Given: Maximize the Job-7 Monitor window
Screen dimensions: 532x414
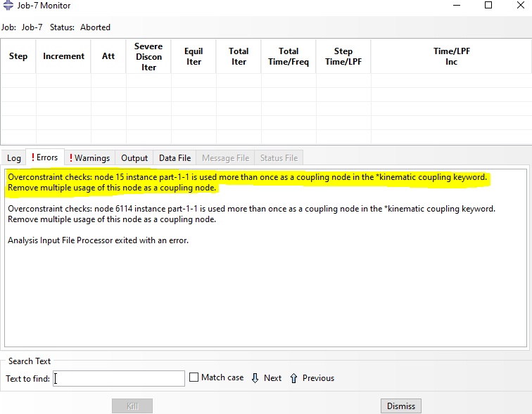Looking at the screenshot, I should 488,5.
